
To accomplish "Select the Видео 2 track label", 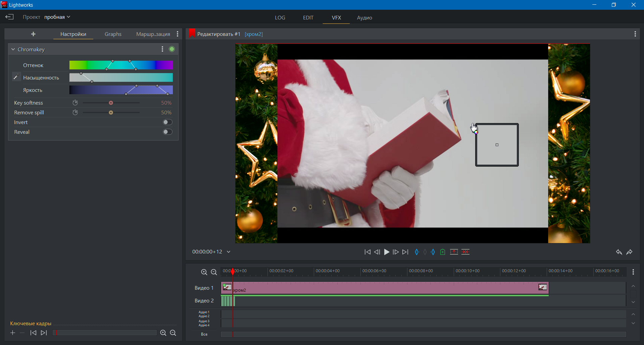I will [x=204, y=301].
